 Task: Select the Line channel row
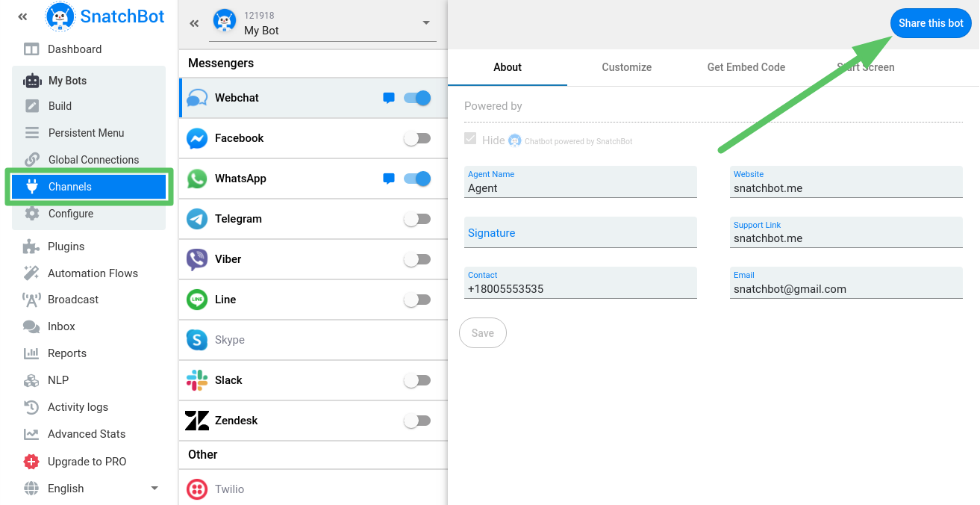(x=313, y=300)
